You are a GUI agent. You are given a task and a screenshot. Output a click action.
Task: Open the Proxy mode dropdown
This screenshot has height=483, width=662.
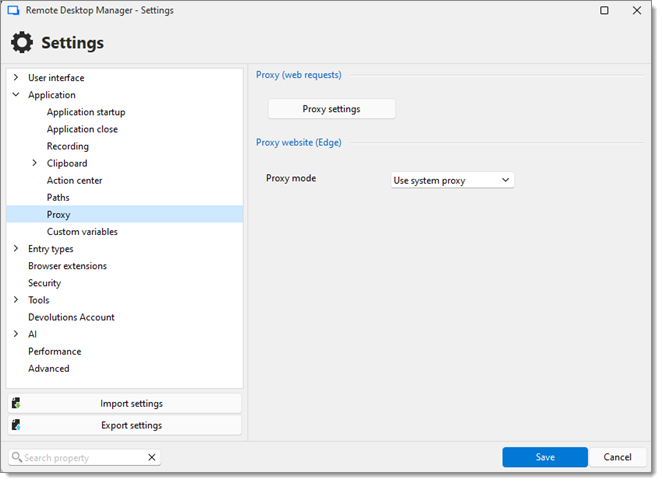pyautogui.click(x=452, y=180)
